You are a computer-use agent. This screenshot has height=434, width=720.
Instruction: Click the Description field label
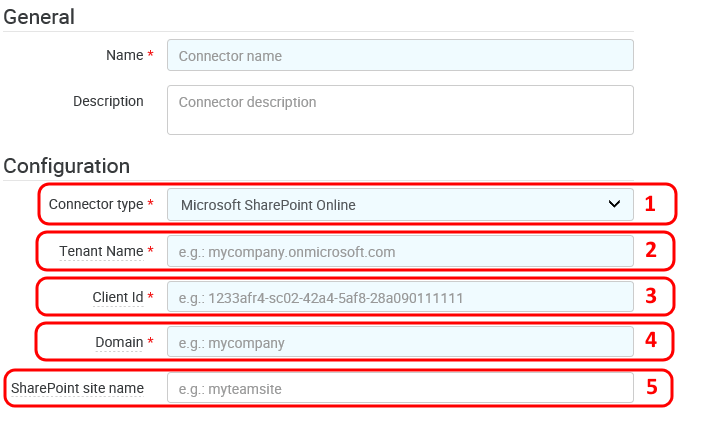(108, 101)
